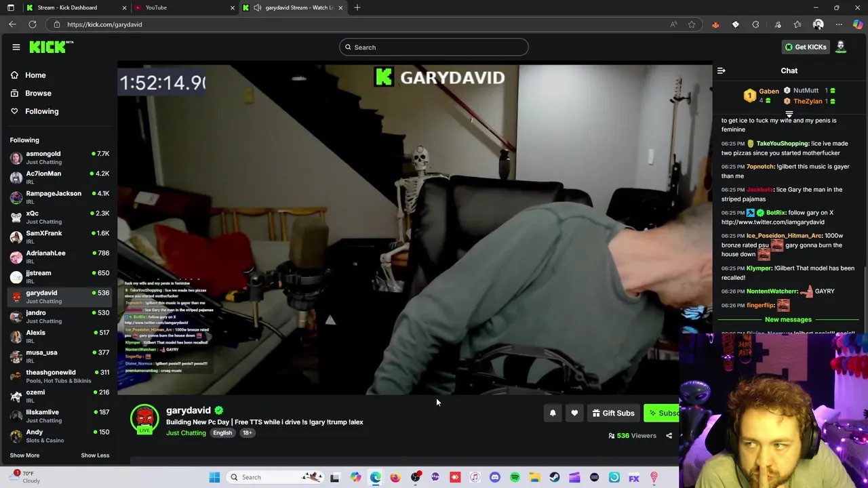Screen dimensions: 868x488
Task: Click the Windows taskbar Search box
Action: pyautogui.click(x=275, y=477)
